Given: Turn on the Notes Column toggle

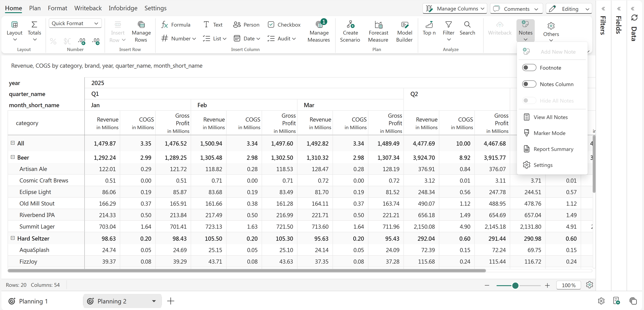Looking at the screenshot, I should click(x=529, y=84).
